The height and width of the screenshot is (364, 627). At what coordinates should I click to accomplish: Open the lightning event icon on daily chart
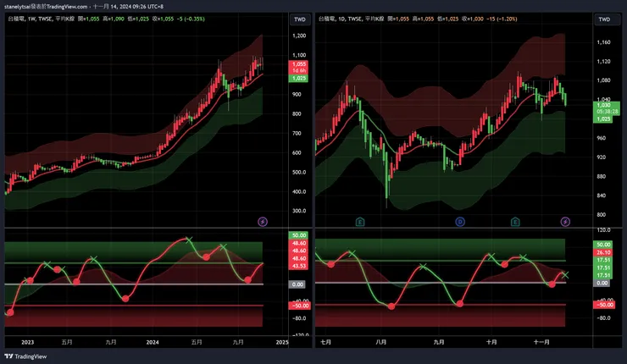[565, 222]
